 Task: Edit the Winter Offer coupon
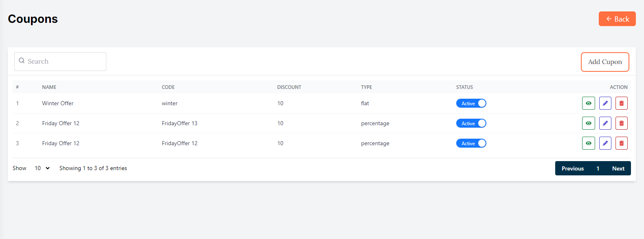605,103
